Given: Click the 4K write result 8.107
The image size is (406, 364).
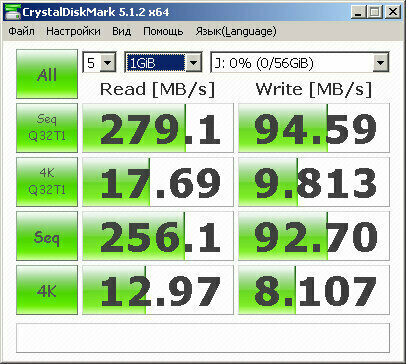Looking at the screenshot, I should pyautogui.click(x=314, y=290).
